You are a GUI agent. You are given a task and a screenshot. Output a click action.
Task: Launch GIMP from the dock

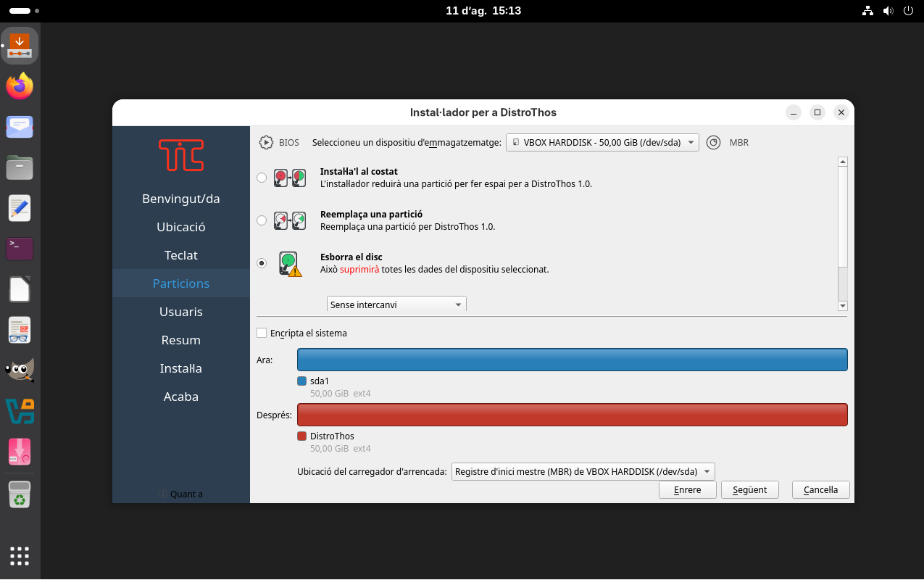pos(20,370)
